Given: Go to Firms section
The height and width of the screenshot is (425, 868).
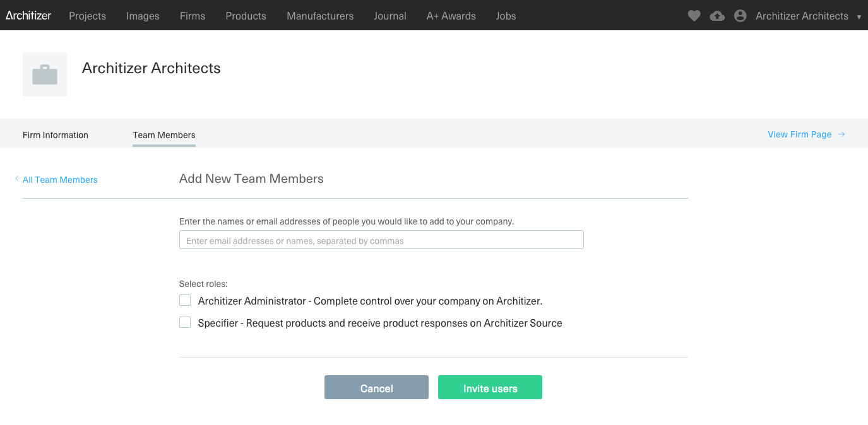Looking at the screenshot, I should [x=193, y=16].
